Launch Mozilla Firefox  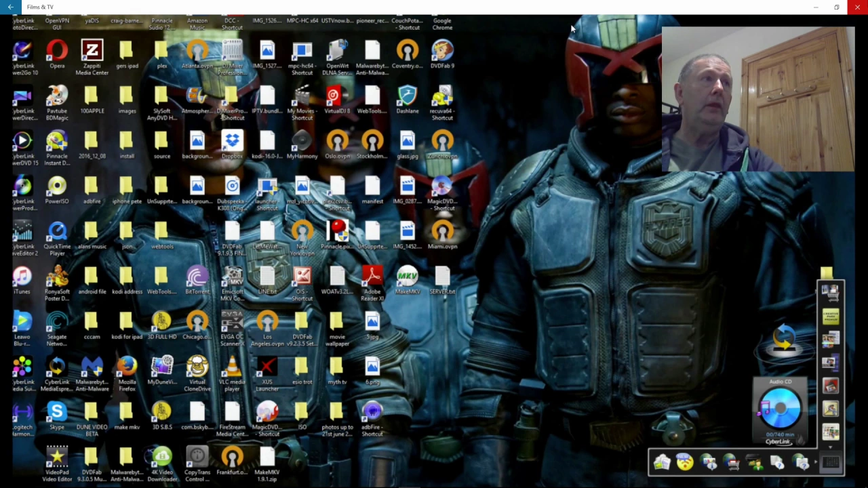tap(127, 373)
